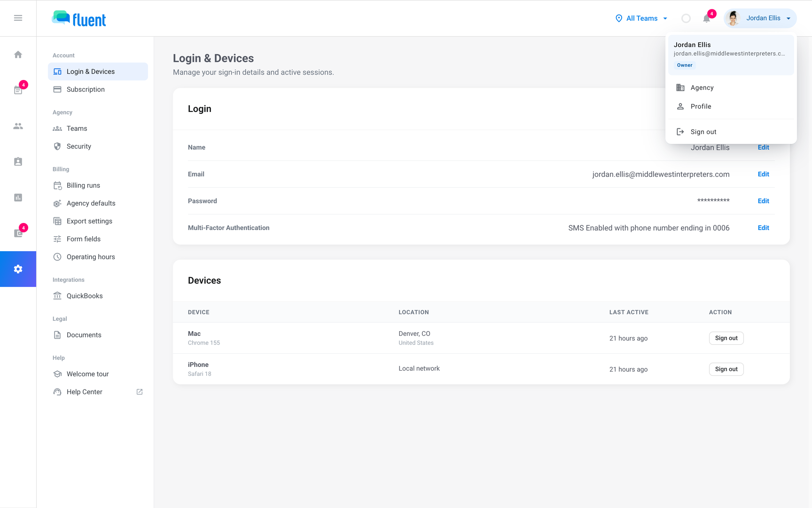
Task: Click the Local network location text
Action: [x=419, y=368]
